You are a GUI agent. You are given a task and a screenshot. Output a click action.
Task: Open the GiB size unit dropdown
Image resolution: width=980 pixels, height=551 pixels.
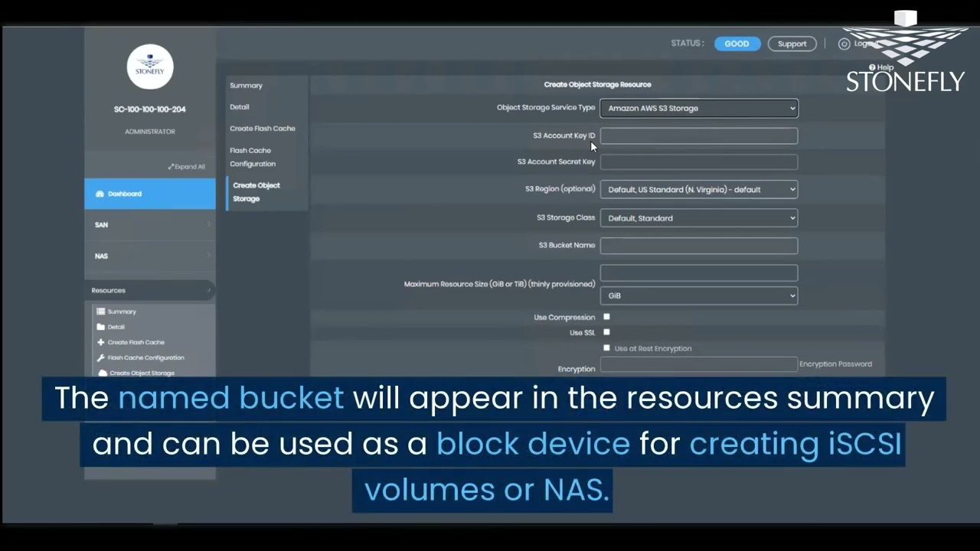coord(699,295)
